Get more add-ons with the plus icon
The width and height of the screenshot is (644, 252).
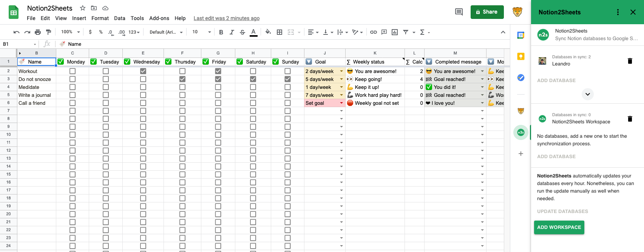521,154
